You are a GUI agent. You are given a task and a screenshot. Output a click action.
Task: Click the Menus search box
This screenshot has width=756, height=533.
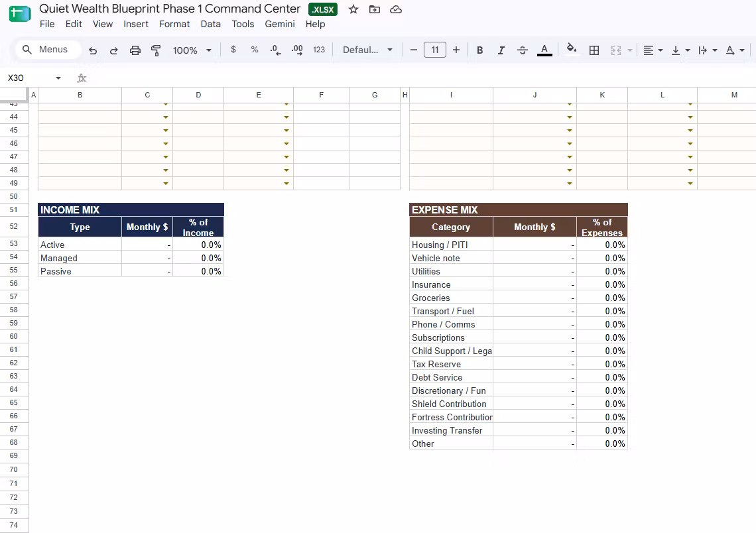pos(47,50)
